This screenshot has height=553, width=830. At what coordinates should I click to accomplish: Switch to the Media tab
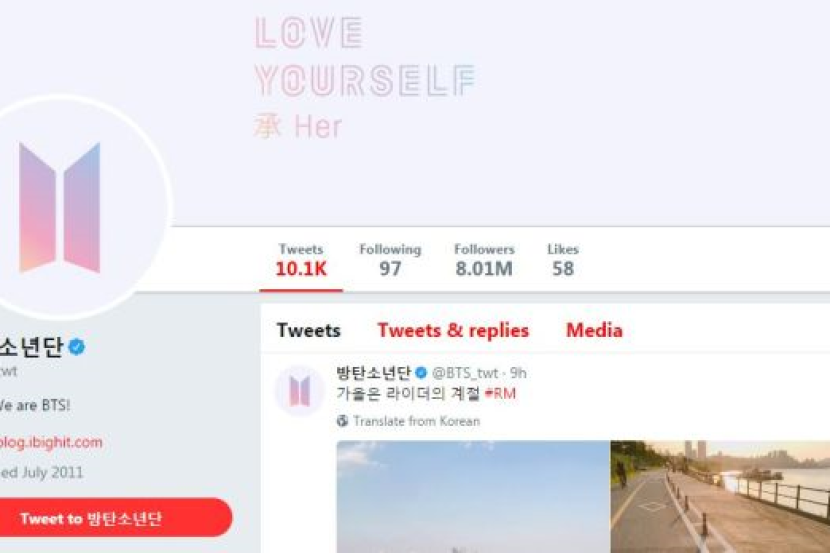[594, 330]
